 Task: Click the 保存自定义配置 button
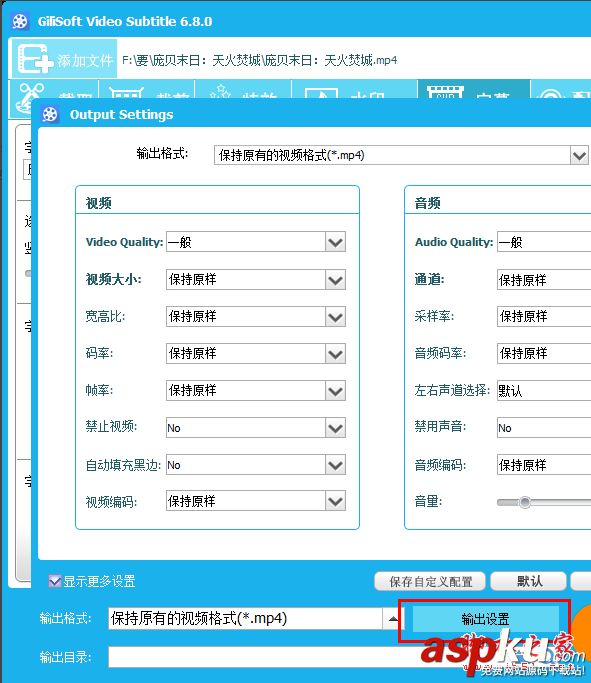coord(430,582)
